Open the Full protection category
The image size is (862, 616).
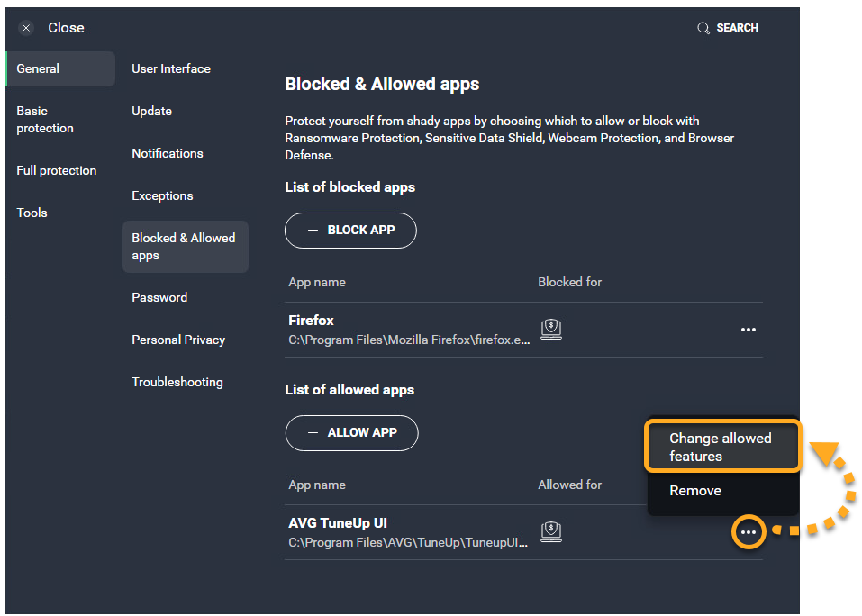(x=56, y=170)
